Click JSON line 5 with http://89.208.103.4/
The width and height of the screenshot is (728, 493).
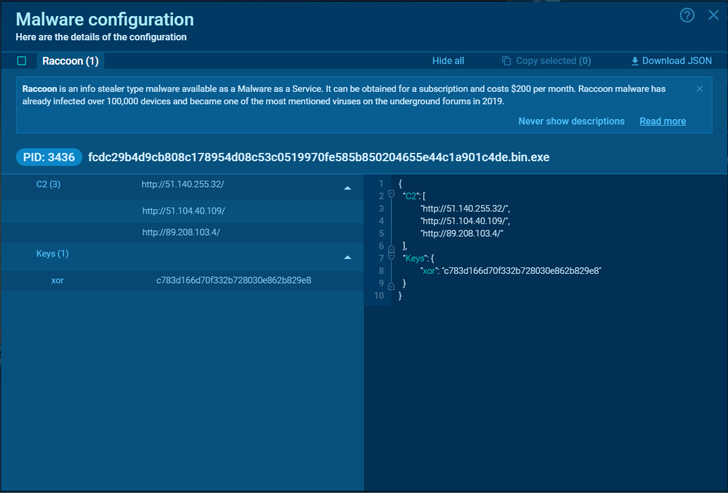click(x=462, y=234)
